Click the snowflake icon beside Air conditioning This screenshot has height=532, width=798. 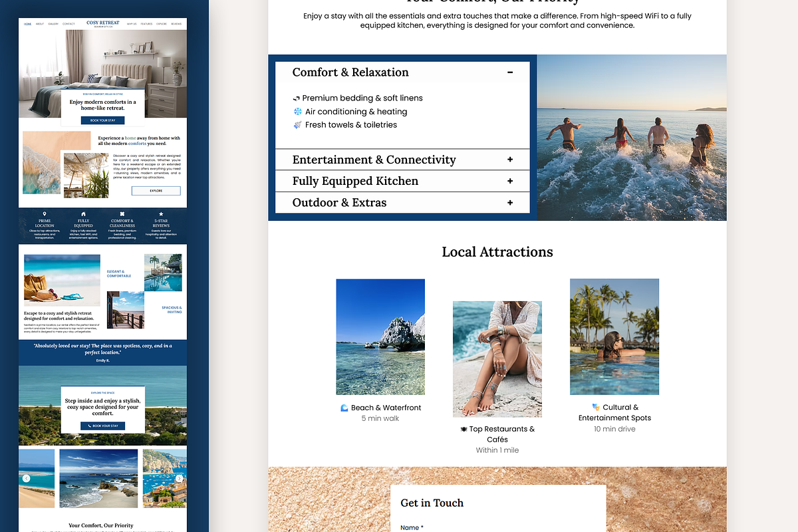pyautogui.click(x=297, y=112)
